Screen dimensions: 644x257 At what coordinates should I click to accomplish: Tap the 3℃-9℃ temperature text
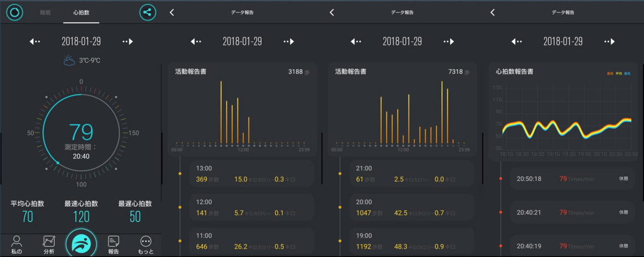pyautogui.click(x=90, y=61)
